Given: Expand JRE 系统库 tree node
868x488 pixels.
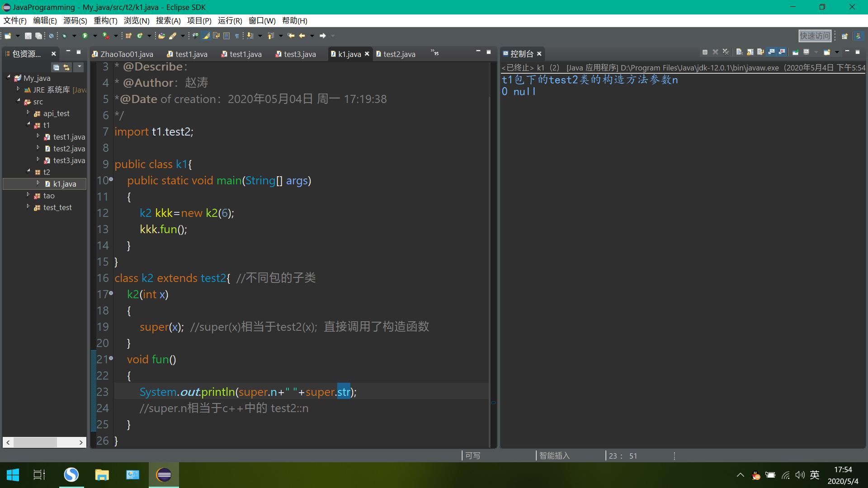Looking at the screenshot, I should click(18, 89).
